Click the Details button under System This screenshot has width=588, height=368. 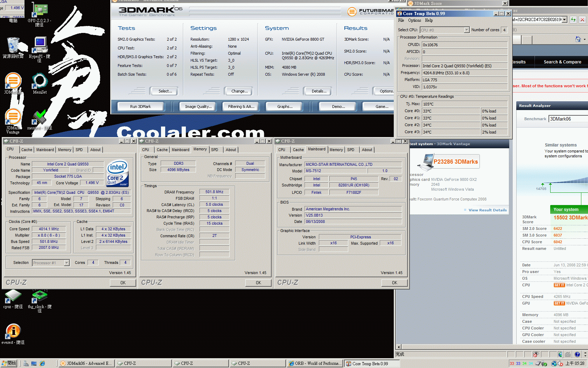point(319,91)
